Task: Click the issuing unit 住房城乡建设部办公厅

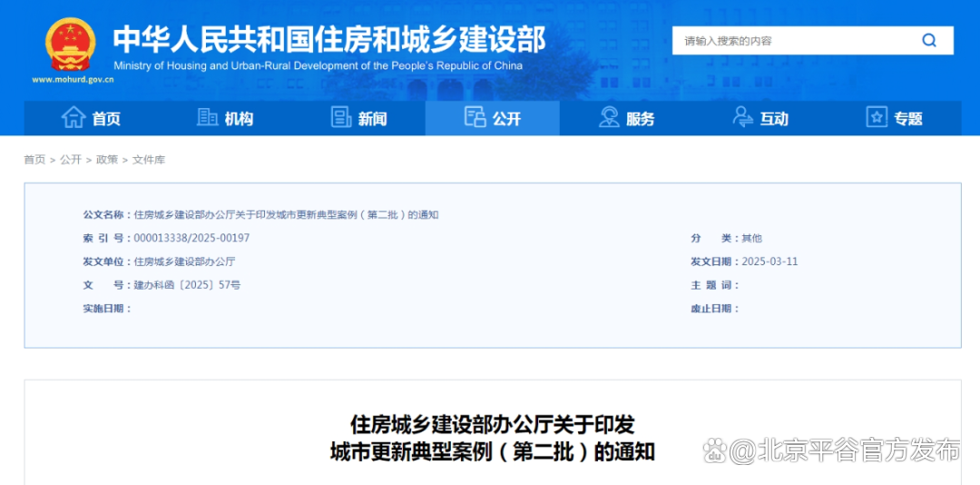Action: click(x=184, y=262)
